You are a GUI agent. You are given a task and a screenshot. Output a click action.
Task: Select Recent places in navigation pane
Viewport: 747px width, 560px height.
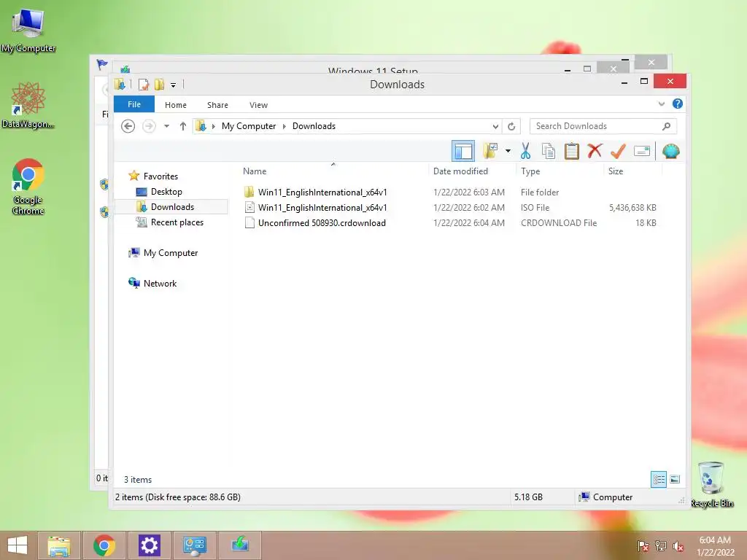(177, 222)
